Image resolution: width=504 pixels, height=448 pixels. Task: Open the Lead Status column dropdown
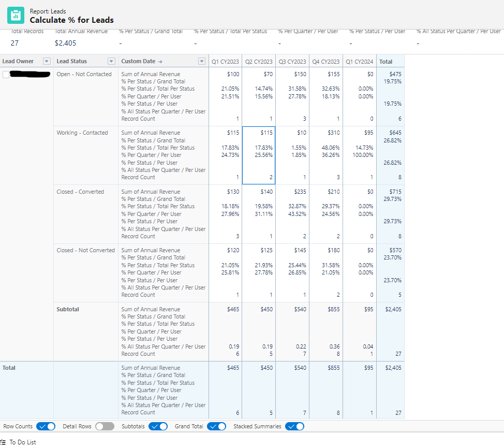(111, 61)
